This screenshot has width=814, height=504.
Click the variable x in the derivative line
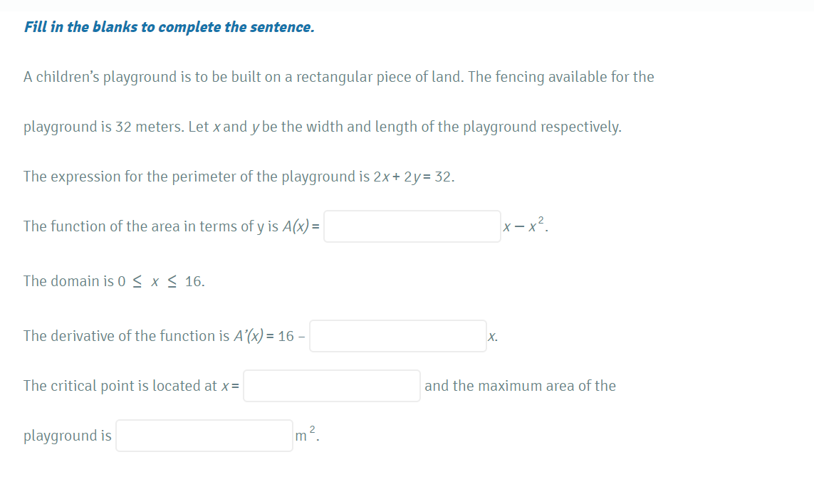491,335
